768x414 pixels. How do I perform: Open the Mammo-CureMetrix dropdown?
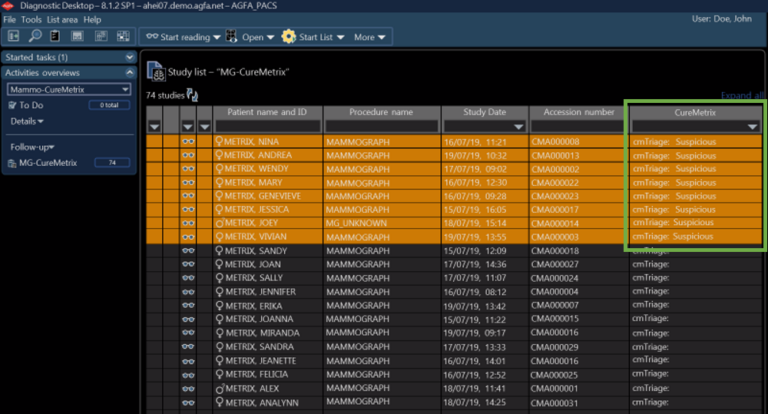(x=125, y=89)
